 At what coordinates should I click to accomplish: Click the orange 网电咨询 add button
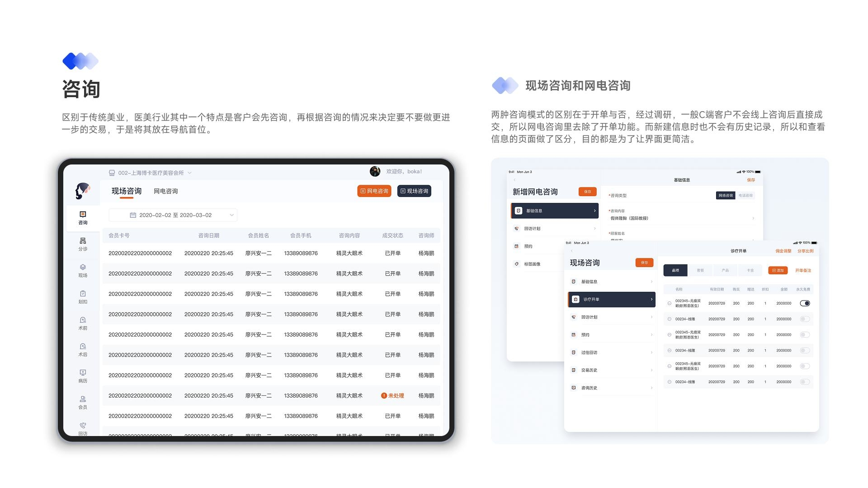pos(374,191)
